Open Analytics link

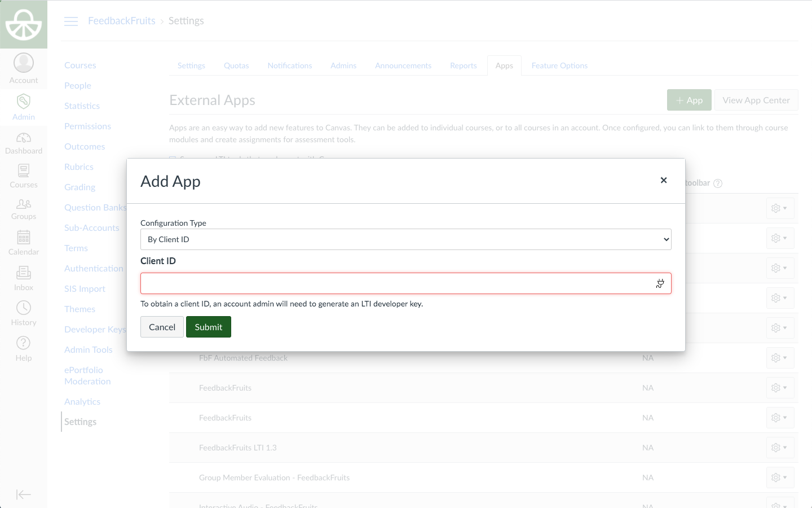(x=82, y=402)
